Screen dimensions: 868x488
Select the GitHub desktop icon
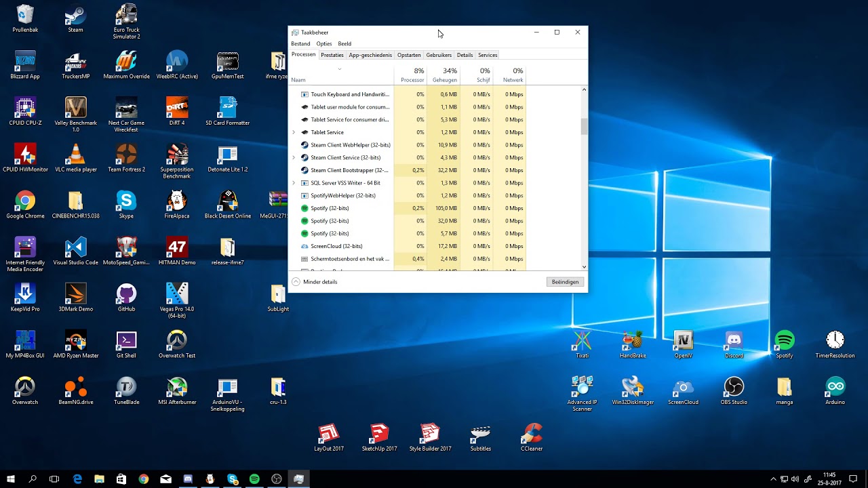click(x=126, y=298)
